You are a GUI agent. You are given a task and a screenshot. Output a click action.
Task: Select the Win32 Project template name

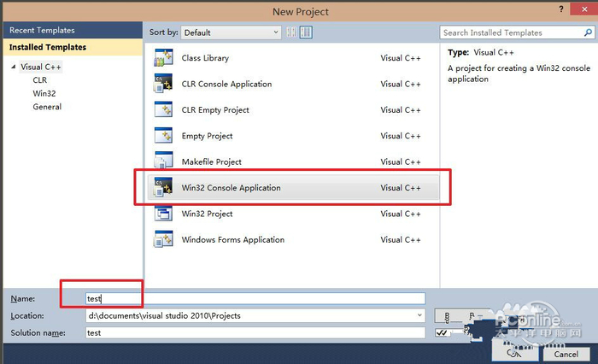[x=207, y=214]
